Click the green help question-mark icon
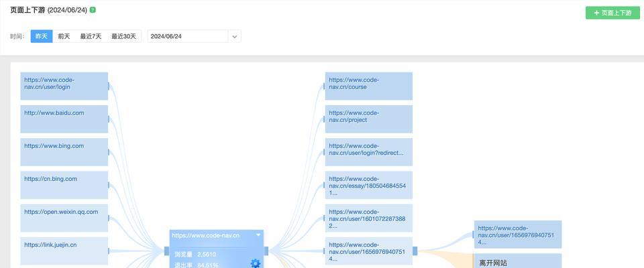 [x=93, y=10]
